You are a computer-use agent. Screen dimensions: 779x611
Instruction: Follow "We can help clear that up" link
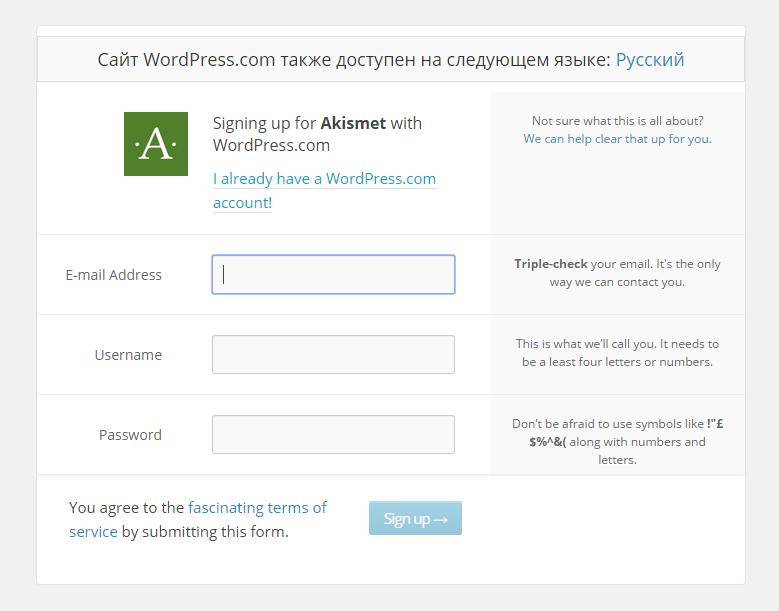coord(616,139)
